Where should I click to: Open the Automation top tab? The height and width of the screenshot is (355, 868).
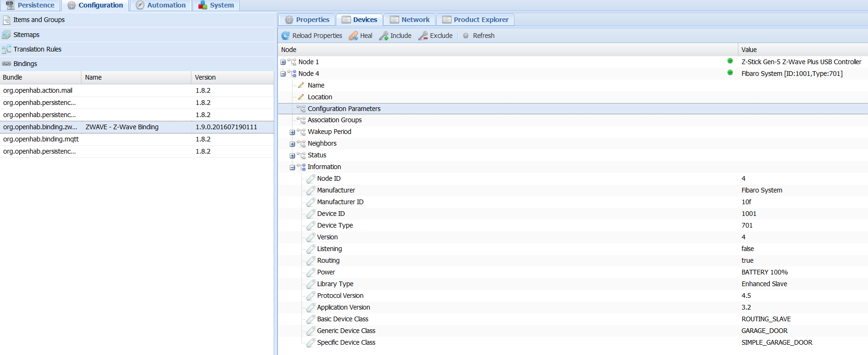pos(160,5)
